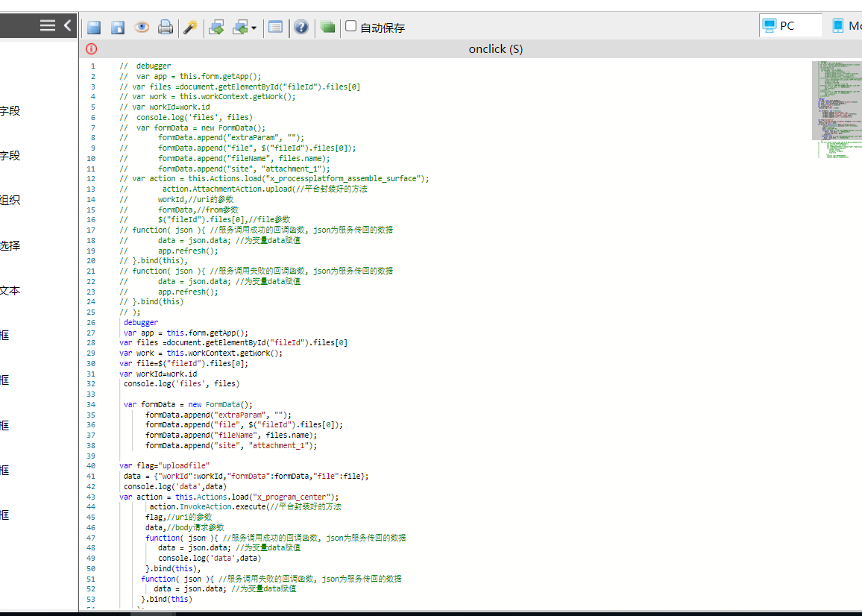Image resolution: width=862 pixels, height=616 pixels.
Task: Click the magic wand icon
Action: (190, 28)
